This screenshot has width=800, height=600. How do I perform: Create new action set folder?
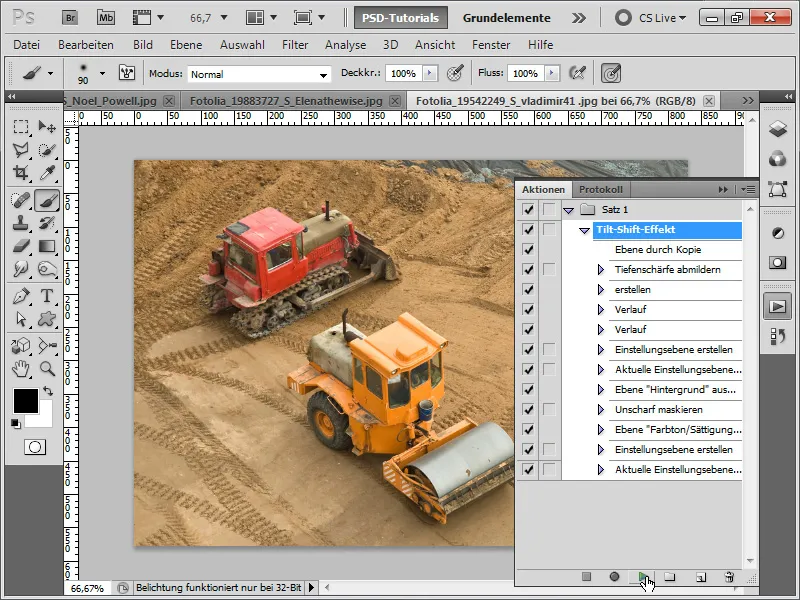pyautogui.click(x=670, y=577)
